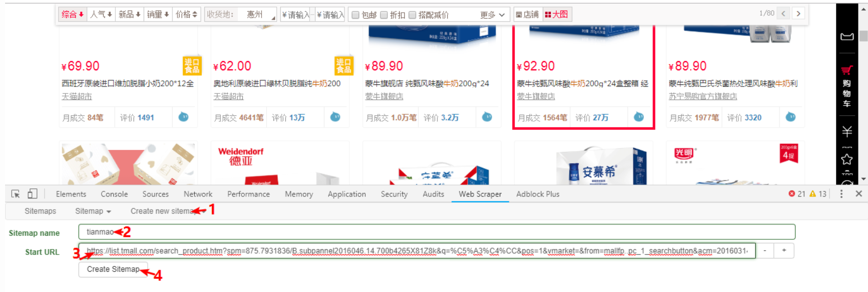Screen dimensions: 868x292
Task: Open DevTools more options menu
Action: click(841, 194)
